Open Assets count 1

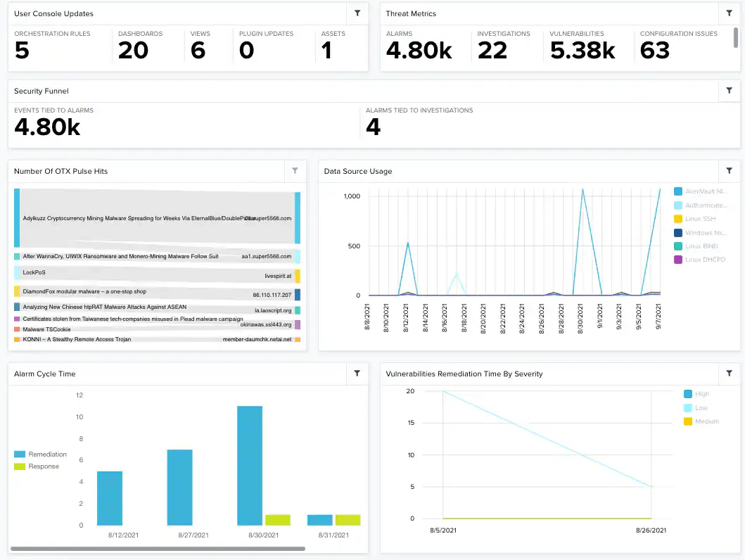click(326, 51)
